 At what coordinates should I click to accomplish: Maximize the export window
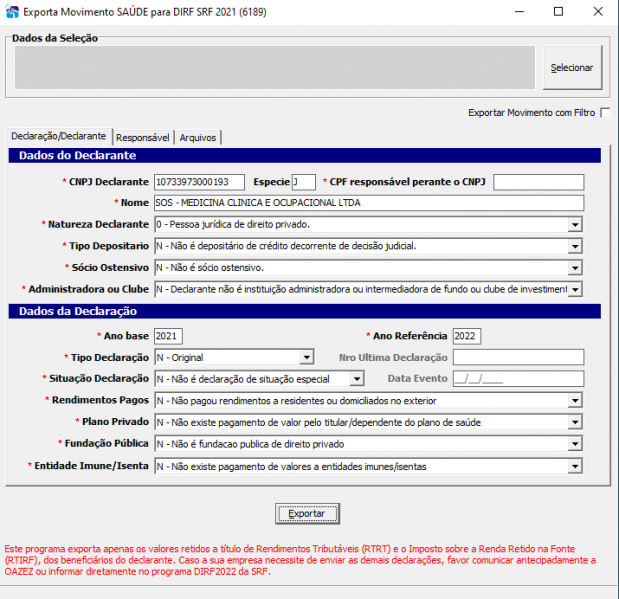[558, 12]
